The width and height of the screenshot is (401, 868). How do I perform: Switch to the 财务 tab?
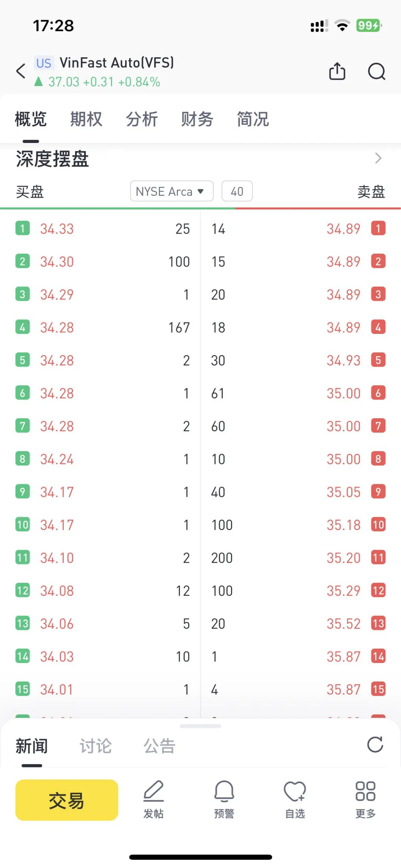click(x=197, y=119)
